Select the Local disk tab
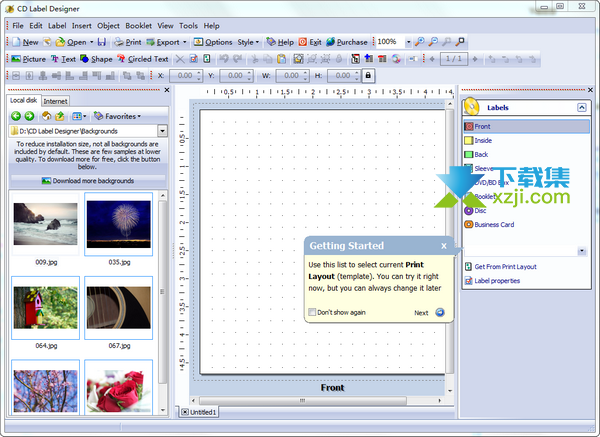 [x=24, y=100]
